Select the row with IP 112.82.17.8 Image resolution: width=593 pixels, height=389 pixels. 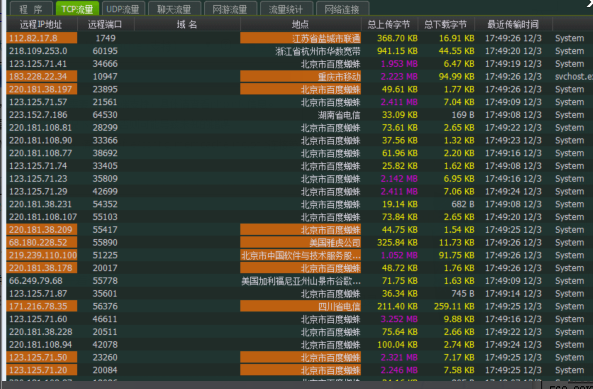point(299,38)
